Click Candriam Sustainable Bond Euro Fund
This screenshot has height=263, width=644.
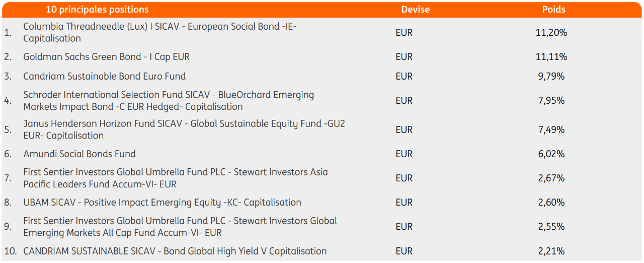pos(105,76)
